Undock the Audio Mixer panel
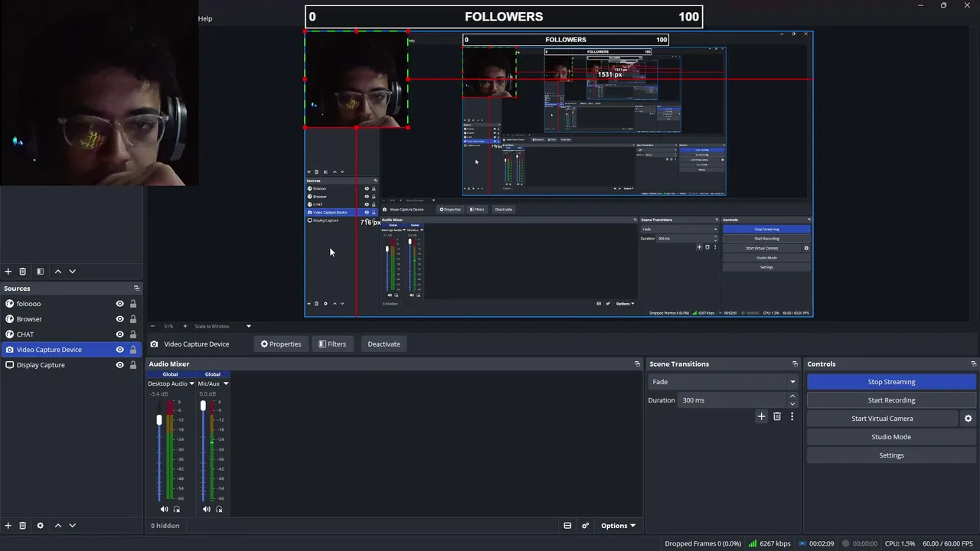 click(x=637, y=364)
